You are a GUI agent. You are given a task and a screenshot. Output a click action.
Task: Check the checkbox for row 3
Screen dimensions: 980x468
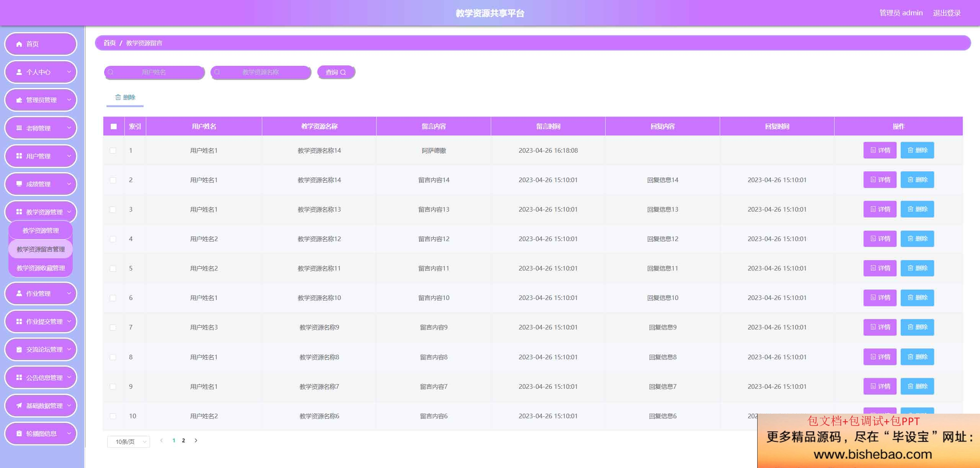[113, 209]
